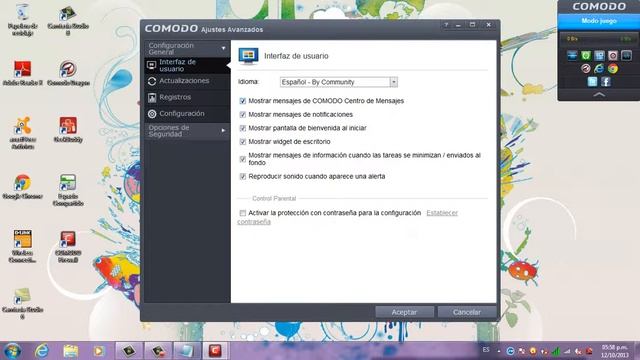Expand the Opciones de Seguridad group

pos(187,131)
